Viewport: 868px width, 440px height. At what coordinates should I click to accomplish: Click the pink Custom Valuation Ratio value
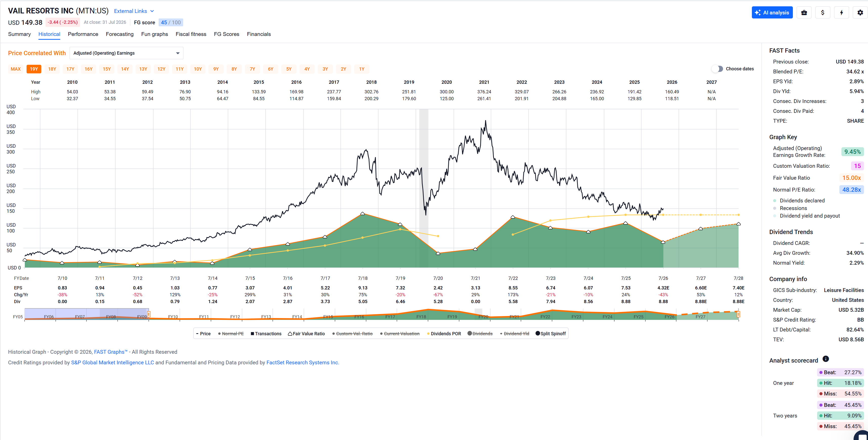(857, 166)
